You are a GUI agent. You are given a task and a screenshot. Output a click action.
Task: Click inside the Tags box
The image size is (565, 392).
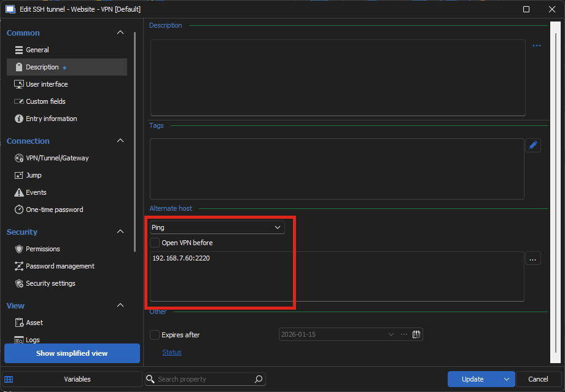point(337,169)
